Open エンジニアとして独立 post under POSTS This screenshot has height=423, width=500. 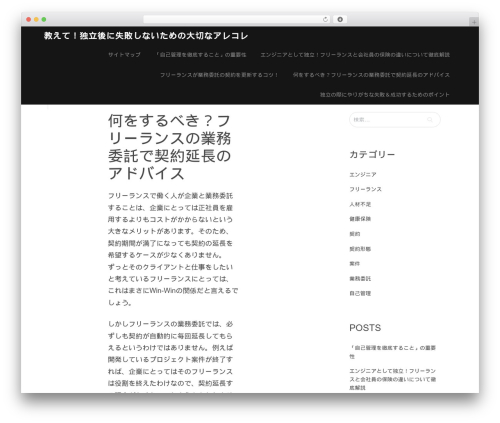[x=392, y=379]
